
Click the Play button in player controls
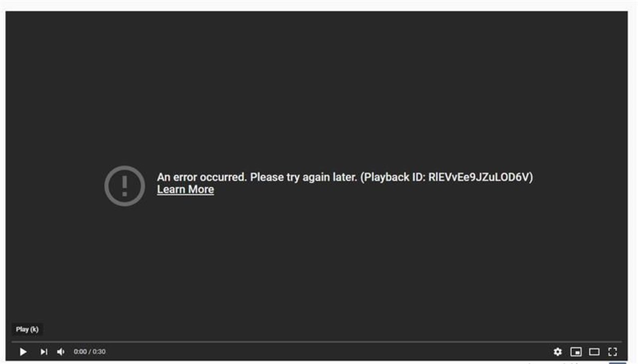click(x=23, y=352)
